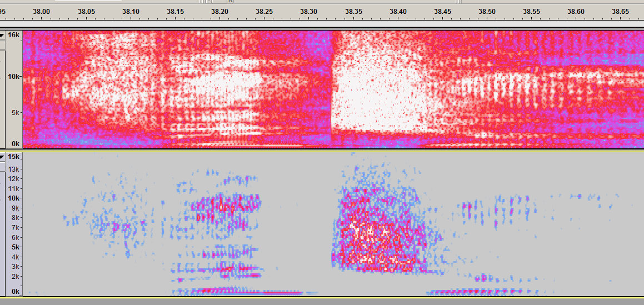Click the 38.50 mark on the timeline ruler
The height and width of the screenshot is (305, 644).
pyautogui.click(x=487, y=12)
